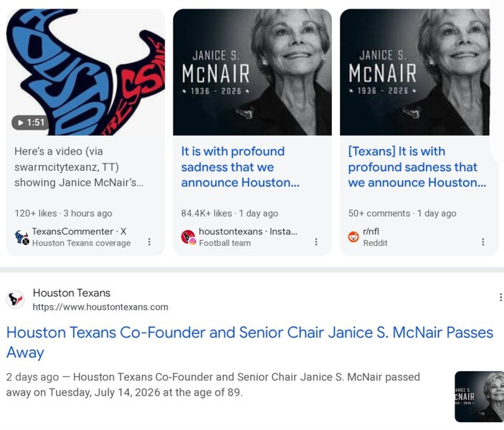Click the houstontexans.com URL text

pos(100,307)
